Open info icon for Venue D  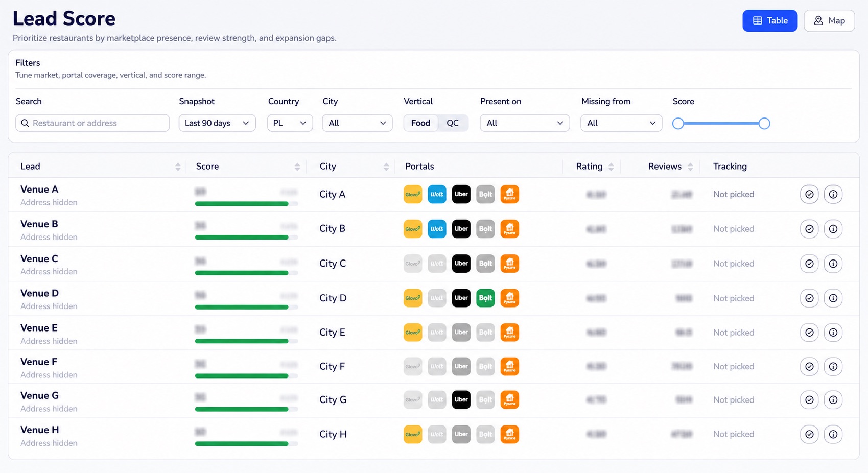833,298
